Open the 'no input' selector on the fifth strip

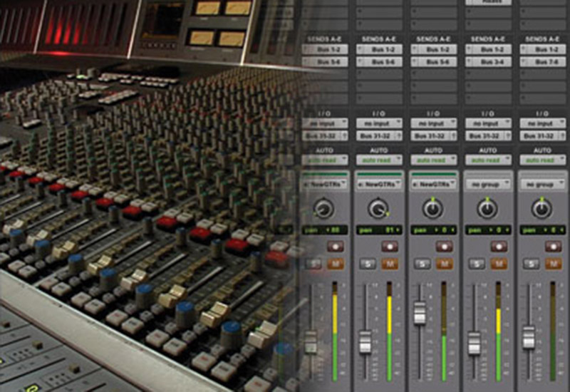(x=543, y=123)
